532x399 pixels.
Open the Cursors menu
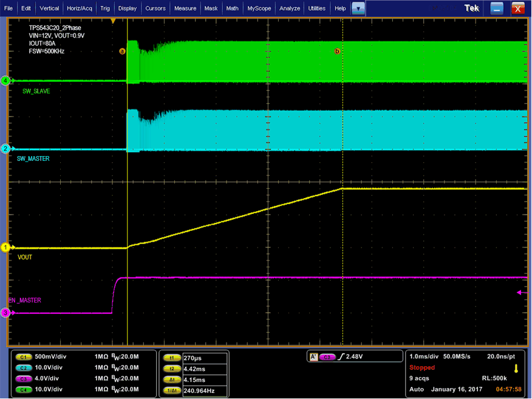pyautogui.click(x=155, y=9)
